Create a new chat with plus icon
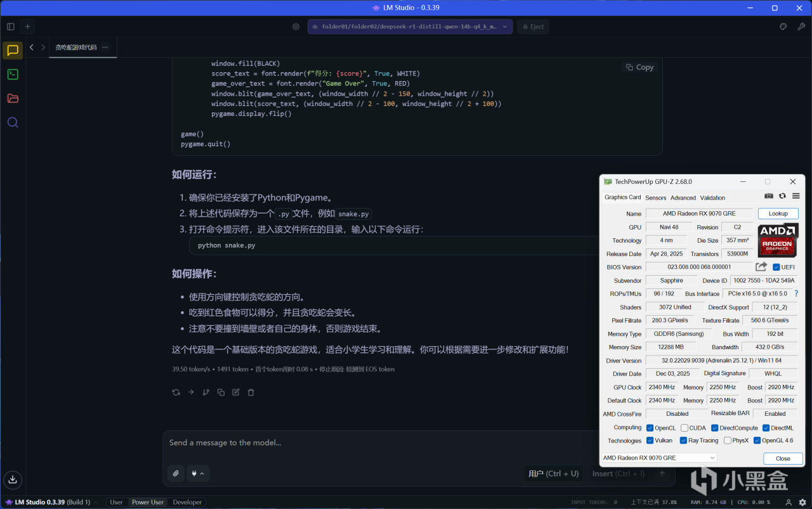This screenshot has width=812, height=509. click(x=27, y=27)
